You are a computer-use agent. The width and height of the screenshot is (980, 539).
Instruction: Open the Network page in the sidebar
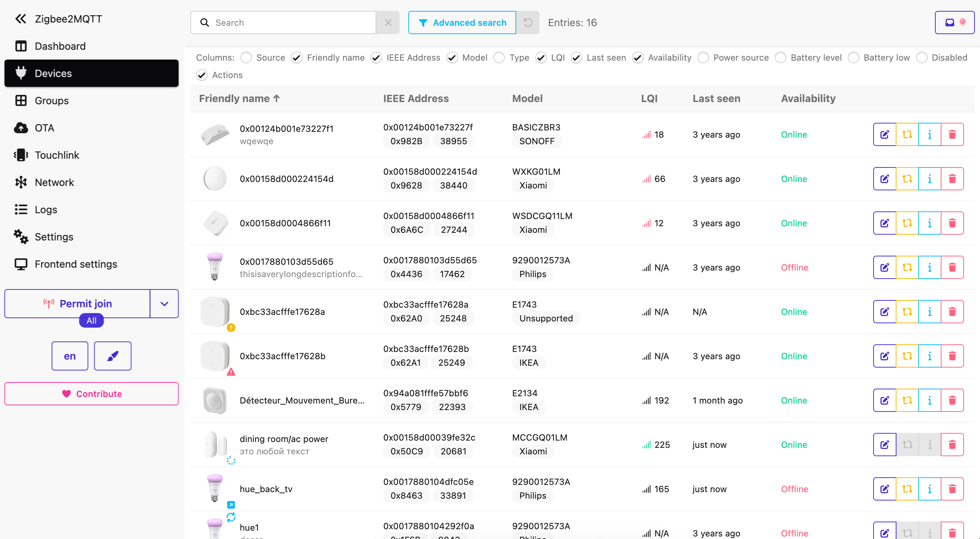click(x=54, y=182)
